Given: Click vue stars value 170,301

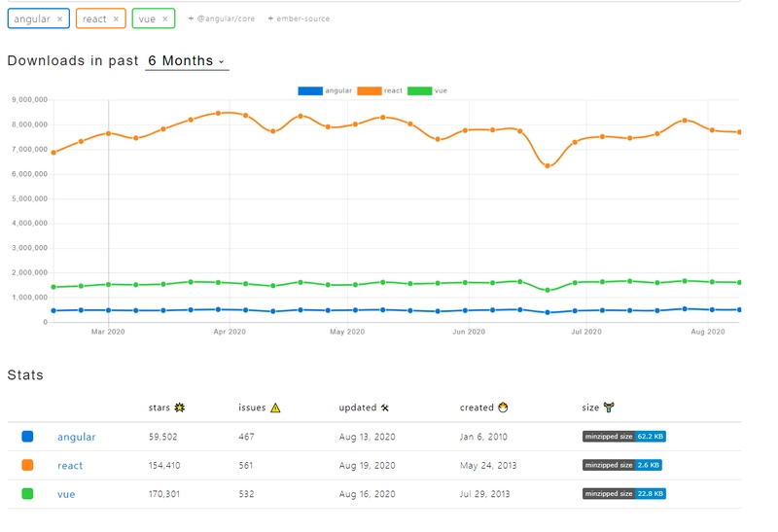Looking at the screenshot, I should [164, 494].
